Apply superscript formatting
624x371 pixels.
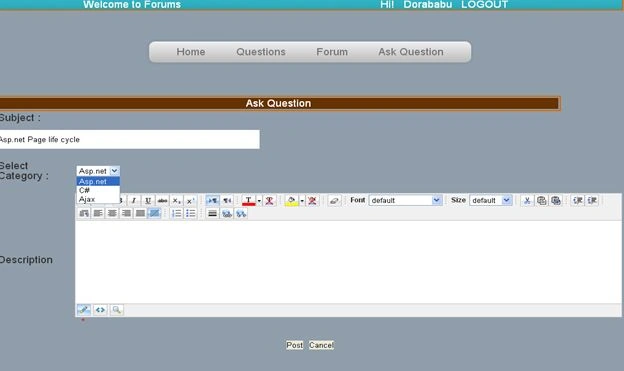click(191, 201)
